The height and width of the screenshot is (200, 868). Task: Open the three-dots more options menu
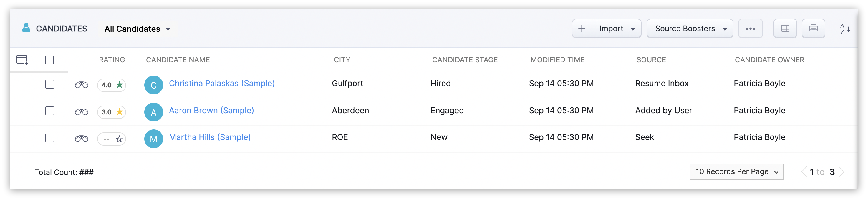click(750, 29)
